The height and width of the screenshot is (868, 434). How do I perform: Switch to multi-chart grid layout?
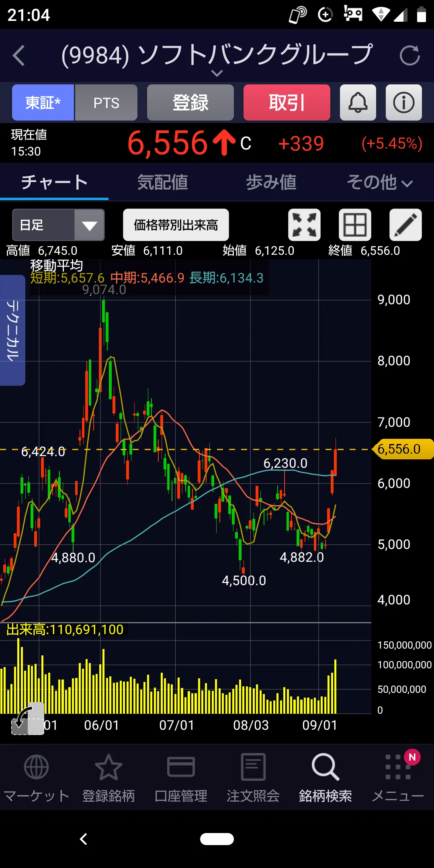(355, 225)
